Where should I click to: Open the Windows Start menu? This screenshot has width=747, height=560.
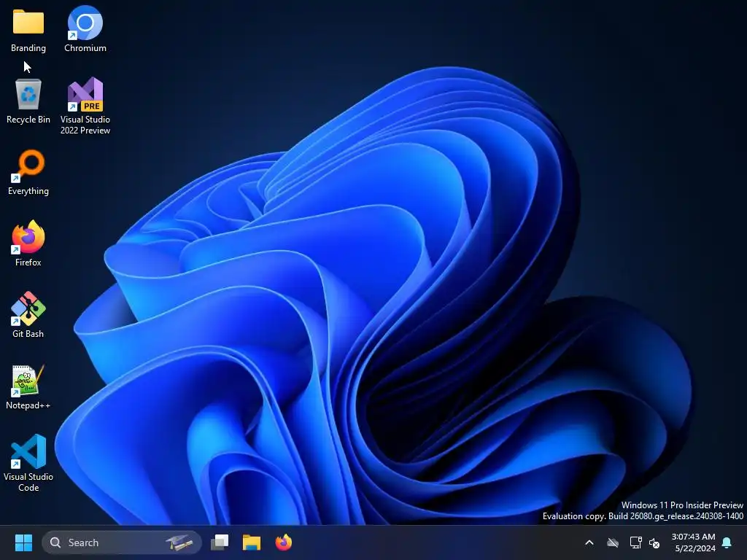coord(23,542)
